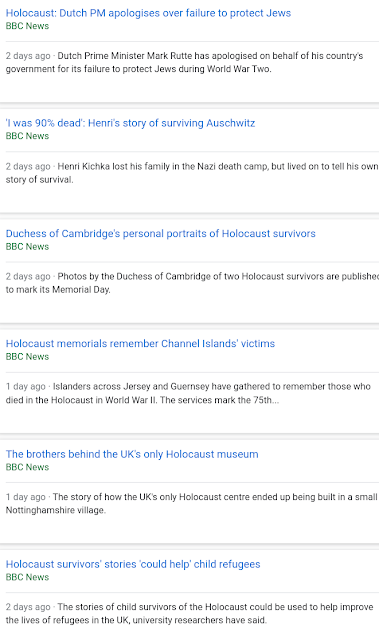Click snippet about Islanders across Jersey and Guernsey
Image resolution: width=379 pixels, height=640 pixels.
(x=188, y=393)
